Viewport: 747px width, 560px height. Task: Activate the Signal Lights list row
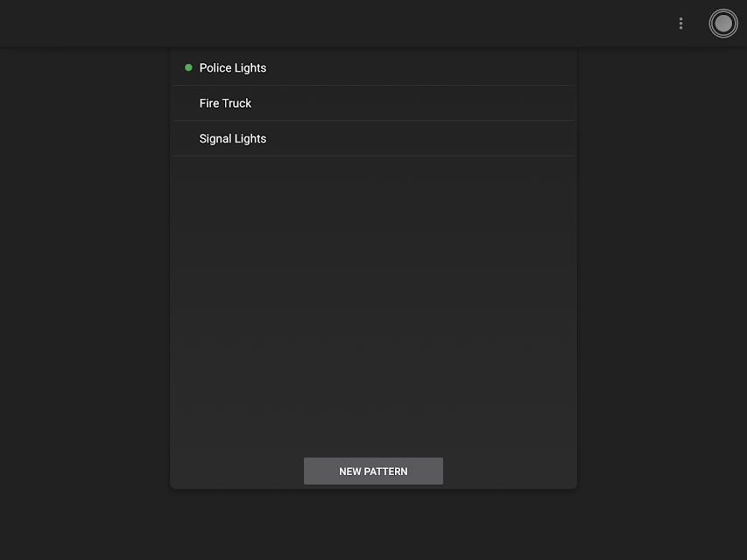373,138
